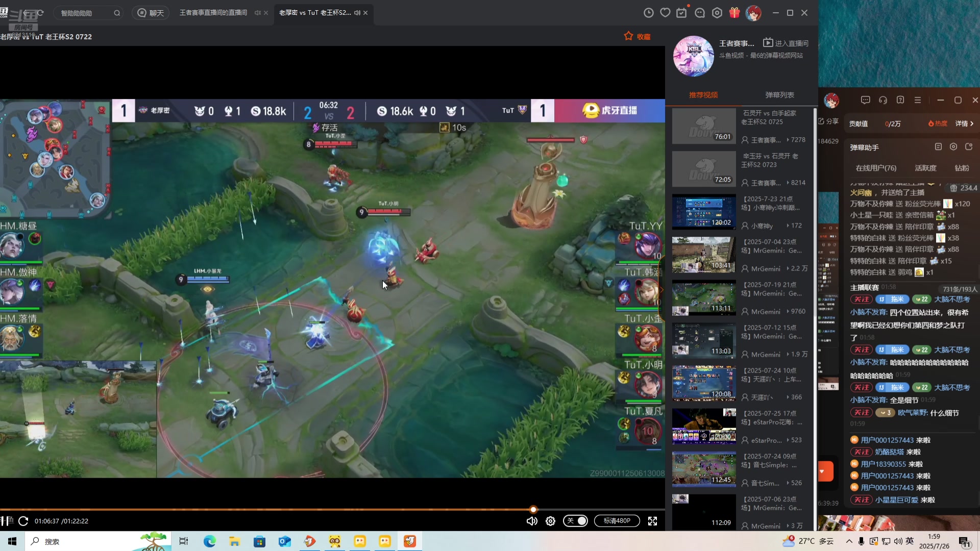Open the user avatar in Douyu title bar

[753, 13]
